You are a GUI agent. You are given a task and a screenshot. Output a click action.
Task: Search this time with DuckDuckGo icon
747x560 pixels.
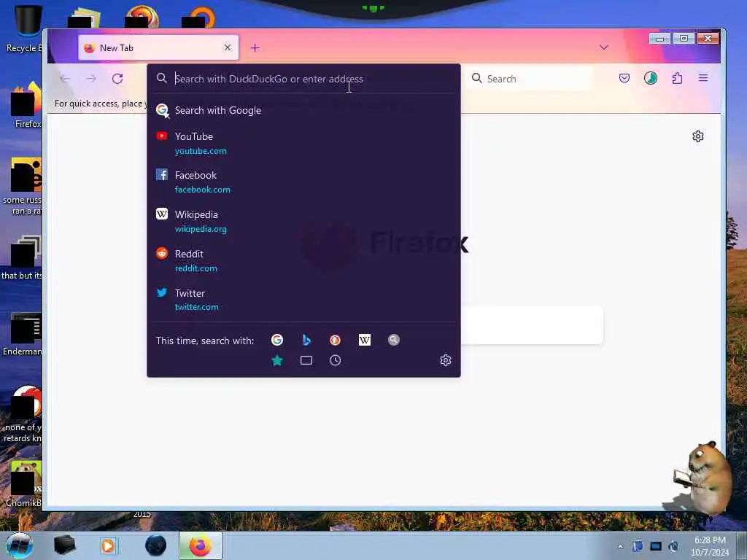[336, 340]
